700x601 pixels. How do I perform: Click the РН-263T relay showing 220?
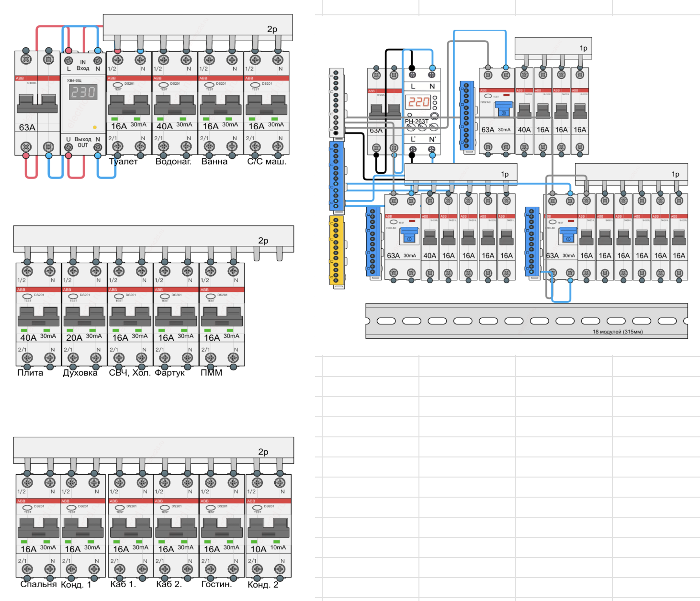pyautogui.click(x=422, y=111)
